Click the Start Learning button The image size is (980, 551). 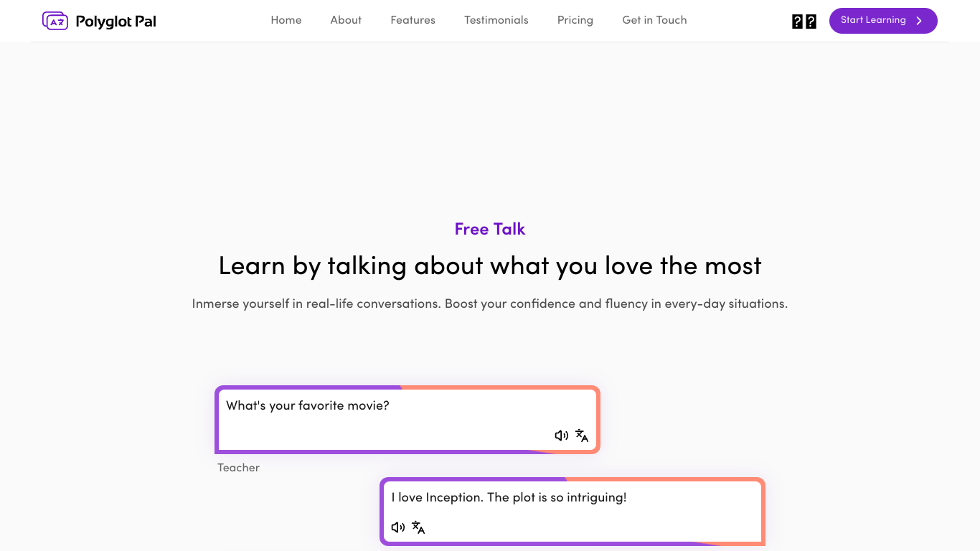pos(883,21)
